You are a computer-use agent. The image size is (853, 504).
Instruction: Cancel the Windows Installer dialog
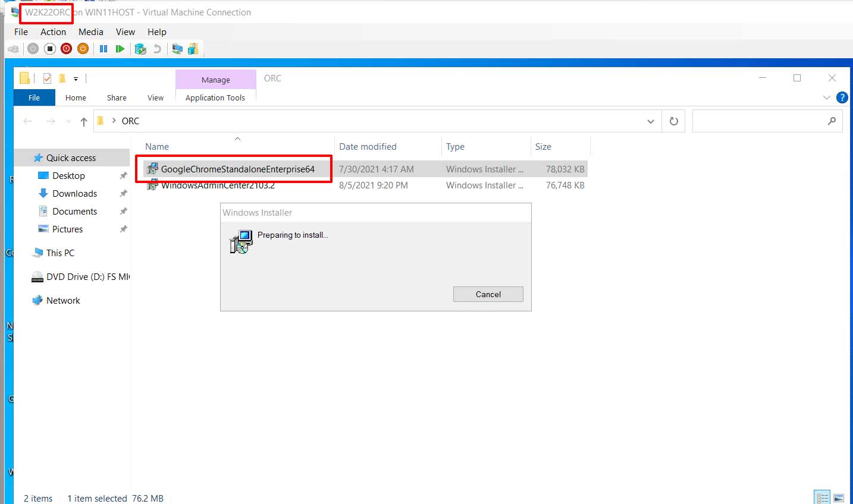click(488, 294)
